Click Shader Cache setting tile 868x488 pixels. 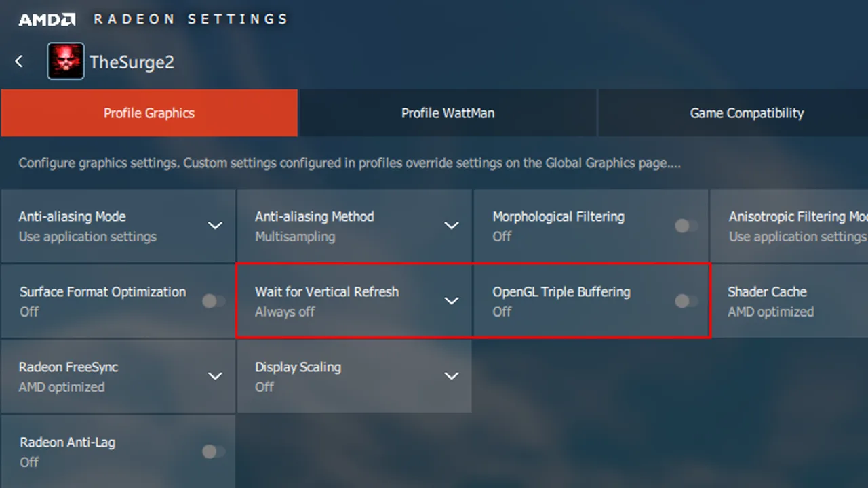(789, 301)
